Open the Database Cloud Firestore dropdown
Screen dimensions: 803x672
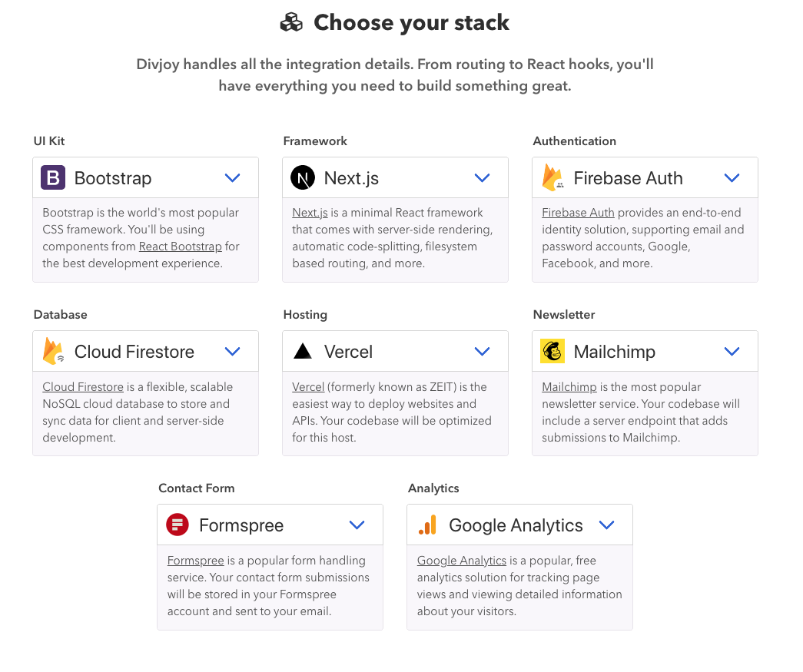(x=233, y=351)
